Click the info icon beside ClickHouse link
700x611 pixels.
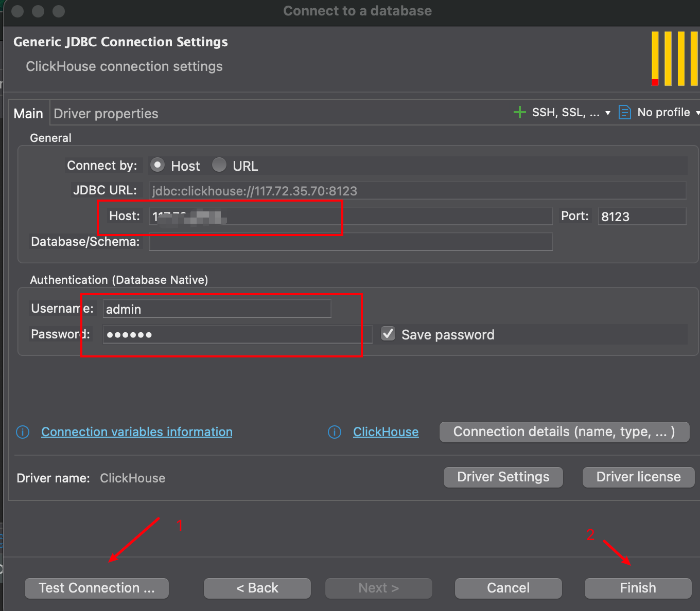[335, 432]
